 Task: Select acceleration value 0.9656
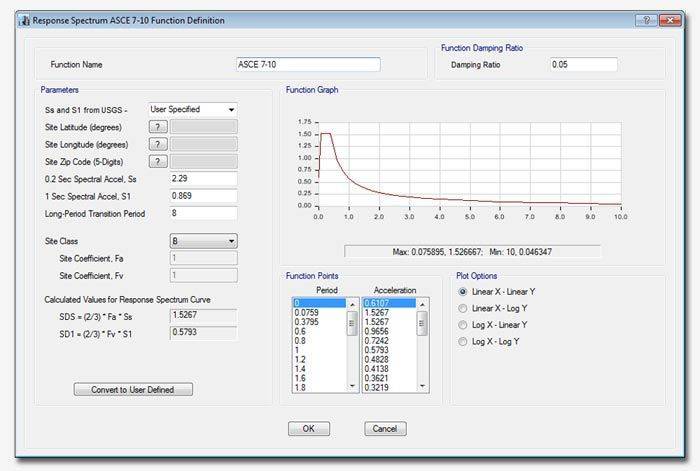tap(390, 331)
